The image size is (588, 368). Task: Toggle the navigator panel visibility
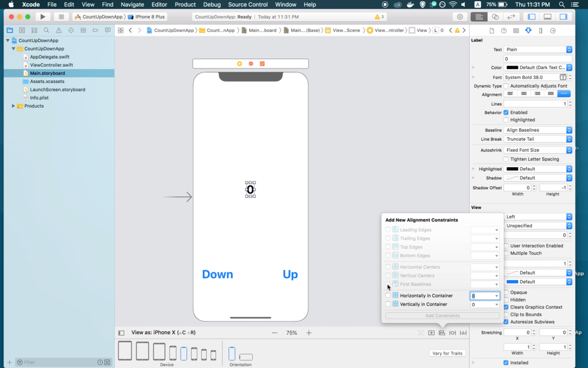531,17
